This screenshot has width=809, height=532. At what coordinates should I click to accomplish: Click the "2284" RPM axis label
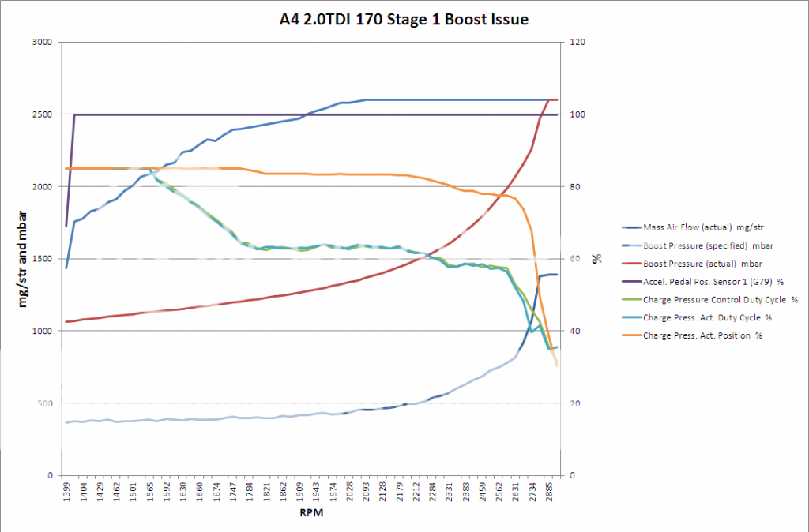click(432, 493)
